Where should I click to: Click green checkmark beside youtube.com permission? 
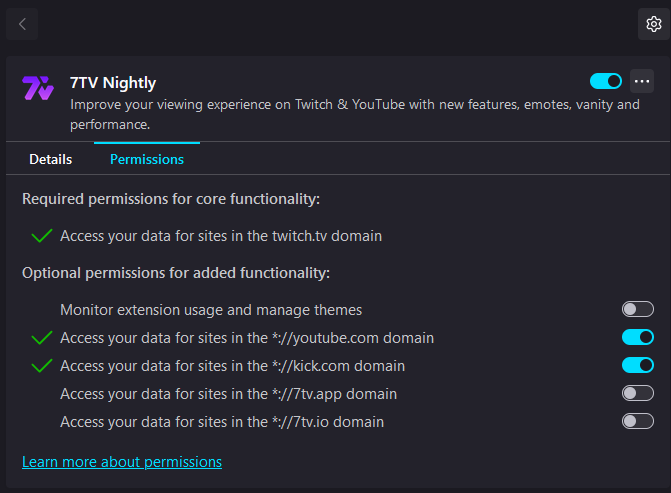point(42,338)
